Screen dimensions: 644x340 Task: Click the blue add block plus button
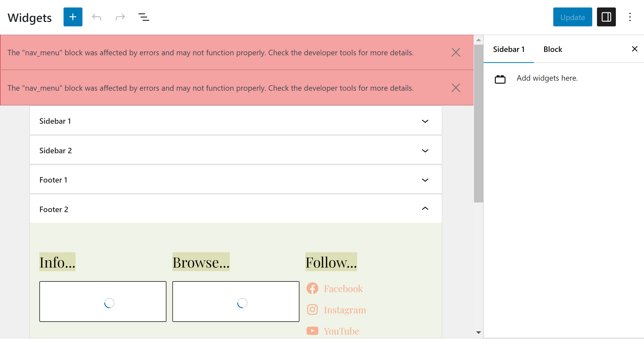coord(73,17)
